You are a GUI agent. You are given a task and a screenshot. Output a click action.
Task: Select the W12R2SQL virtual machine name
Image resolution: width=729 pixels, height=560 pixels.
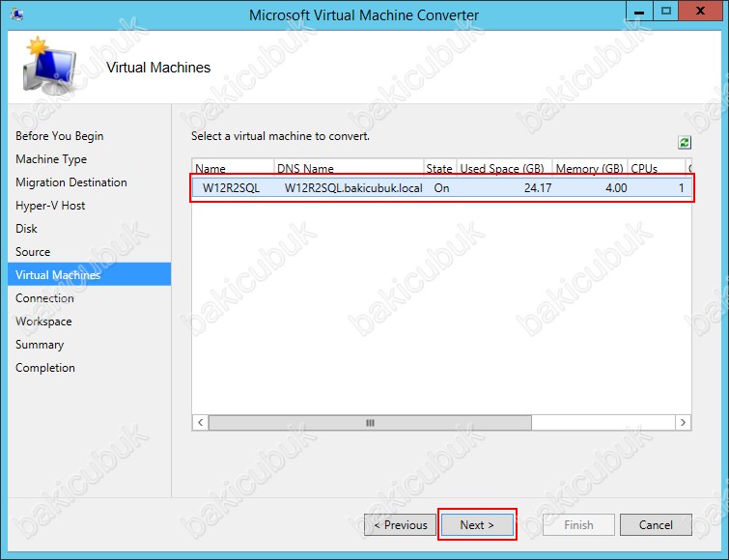tap(231, 187)
